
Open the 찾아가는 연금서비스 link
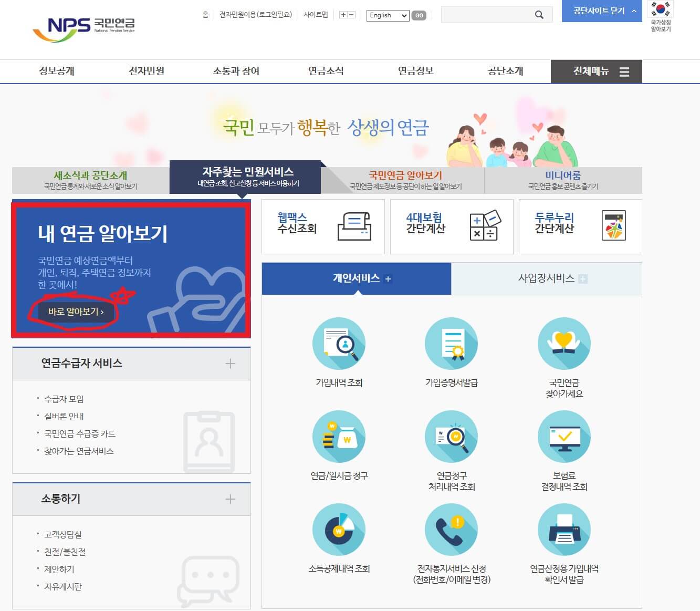(79, 451)
